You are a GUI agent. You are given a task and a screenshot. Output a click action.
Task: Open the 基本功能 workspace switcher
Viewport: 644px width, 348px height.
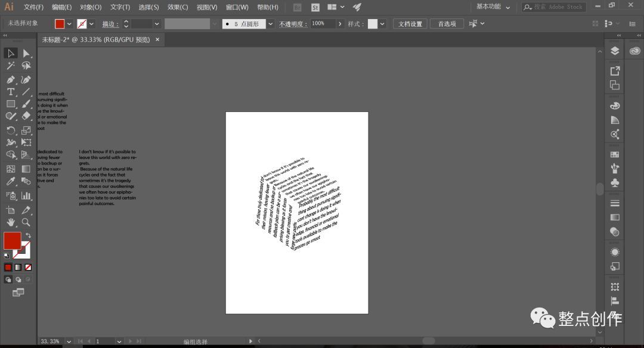[493, 7]
